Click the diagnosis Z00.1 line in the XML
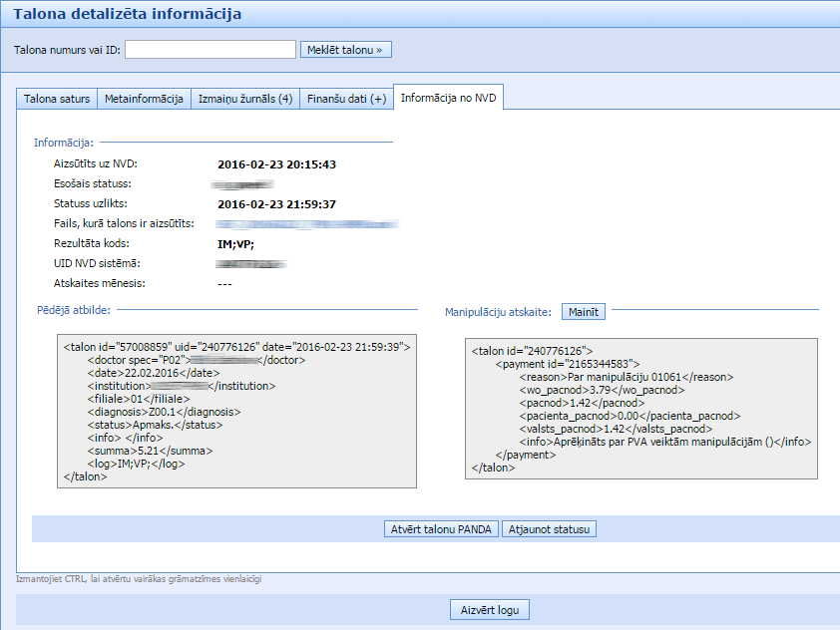Viewport: 840px width, 630px height. click(164, 412)
